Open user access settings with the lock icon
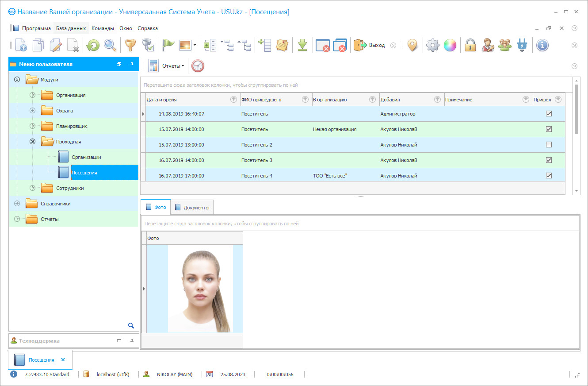Viewport: 588px width, 386px height. point(470,45)
